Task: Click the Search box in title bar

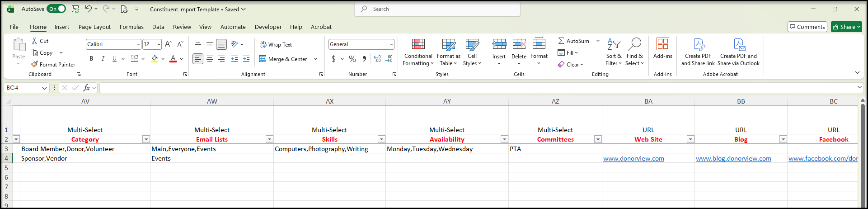Action: pyautogui.click(x=438, y=9)
